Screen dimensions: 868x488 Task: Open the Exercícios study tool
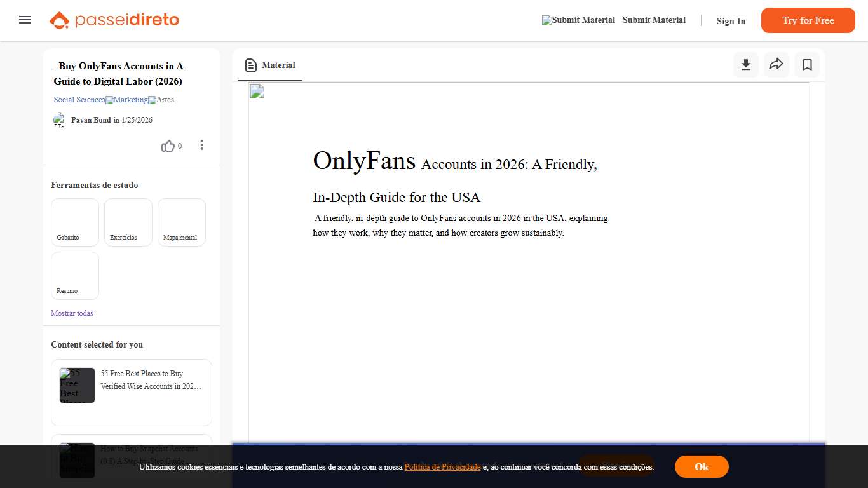[x=128, y=222]
